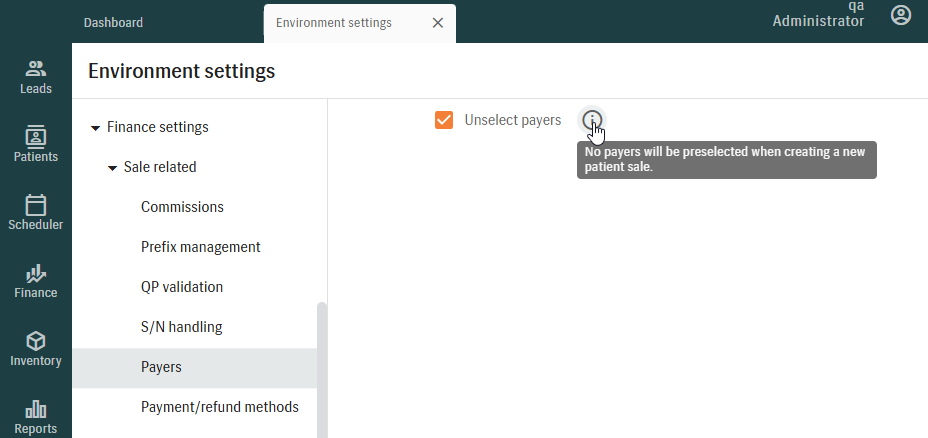The width and height of the screenshot is (928, 438).
Task: Open Prefix management settings
Action: click(x=201, y=247)
